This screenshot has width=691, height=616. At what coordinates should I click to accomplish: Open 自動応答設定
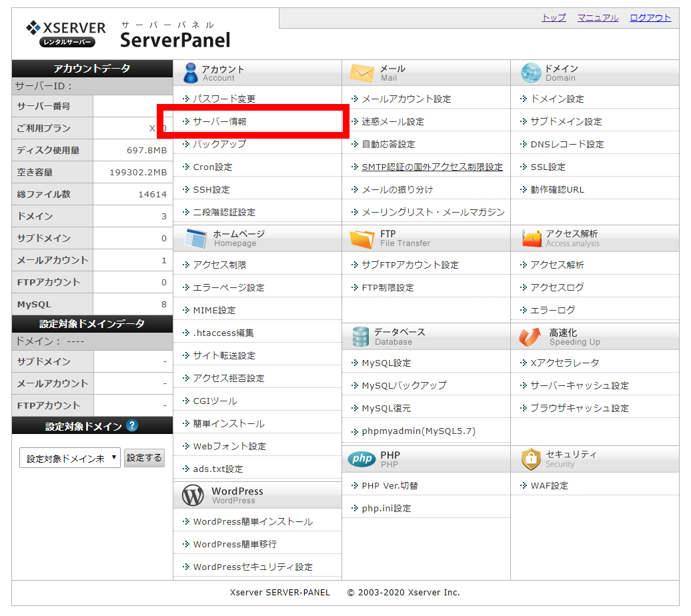pyautogui.click(x=388, y=144)
